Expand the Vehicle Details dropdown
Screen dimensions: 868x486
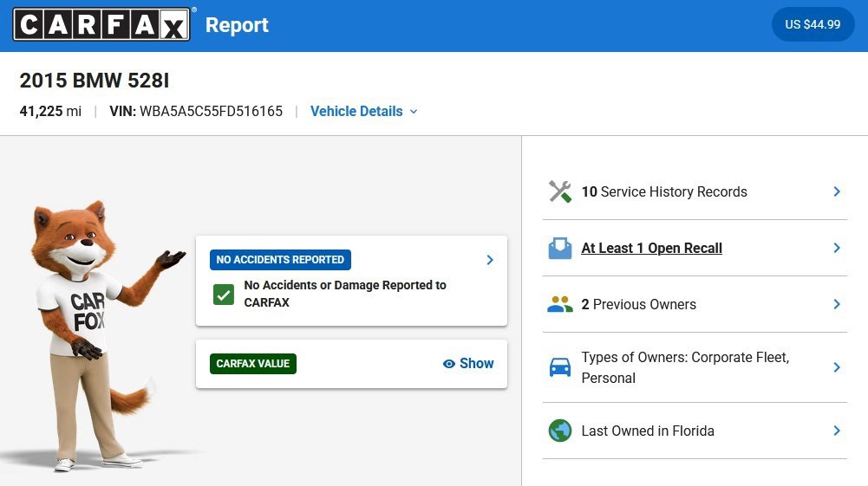tap(363, 111)
